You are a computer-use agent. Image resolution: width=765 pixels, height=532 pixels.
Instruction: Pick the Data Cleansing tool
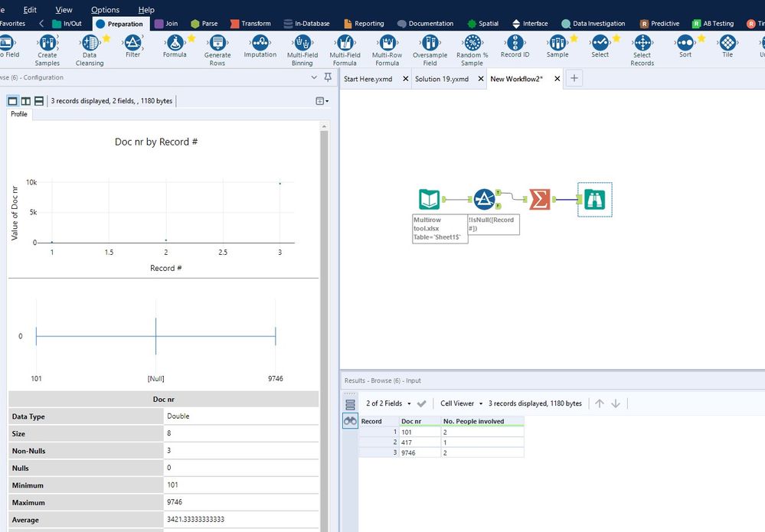coord(90,51)
